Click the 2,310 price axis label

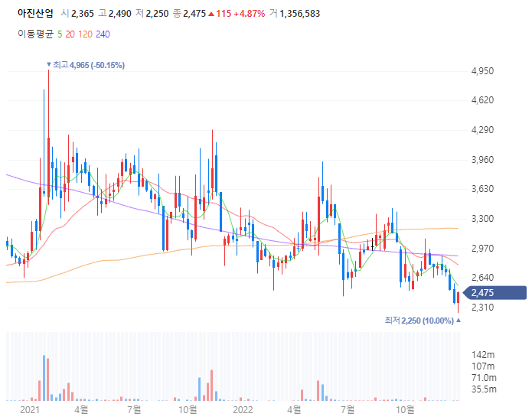[482, 308]
